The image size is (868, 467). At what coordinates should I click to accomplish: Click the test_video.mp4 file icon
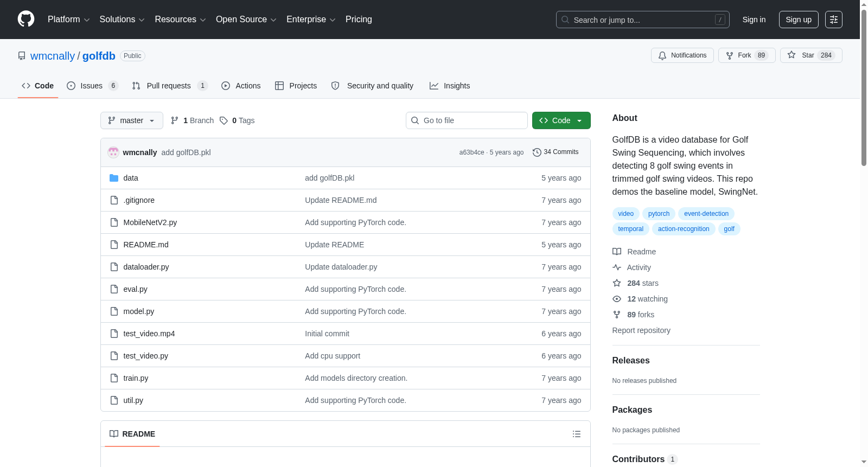[114, 334]
